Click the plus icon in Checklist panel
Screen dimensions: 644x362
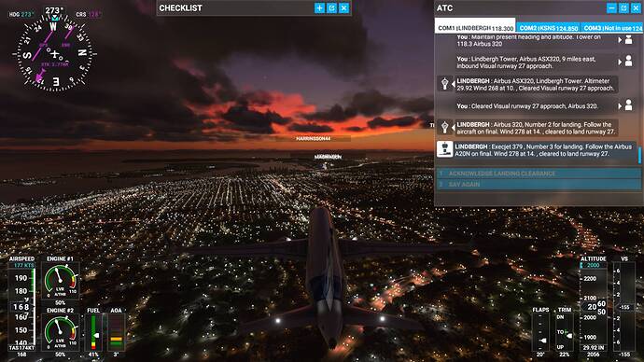point(319,7)
